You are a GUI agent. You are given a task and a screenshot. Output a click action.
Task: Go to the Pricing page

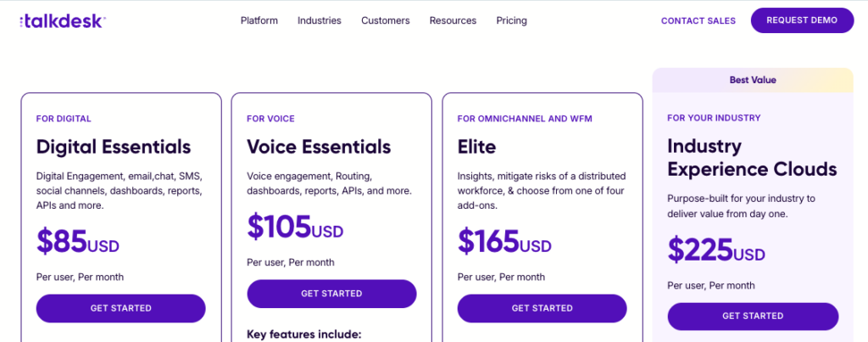pyautogui.click(x=511, y=20)
